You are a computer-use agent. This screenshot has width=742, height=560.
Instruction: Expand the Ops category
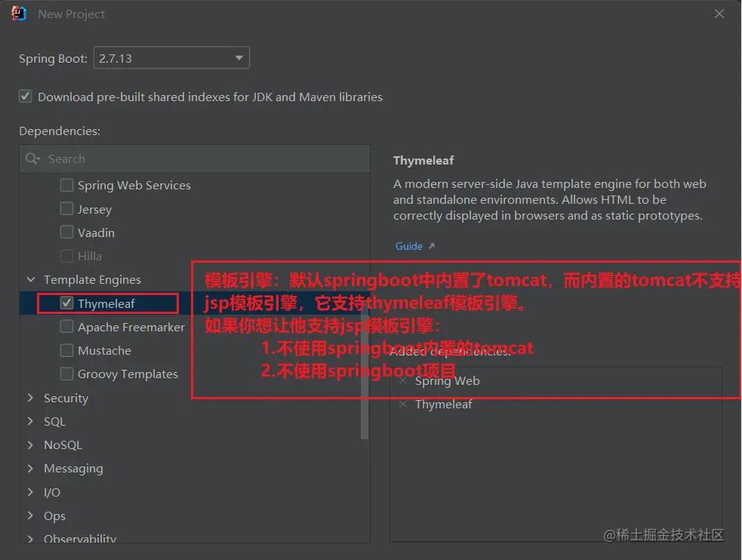31,515
